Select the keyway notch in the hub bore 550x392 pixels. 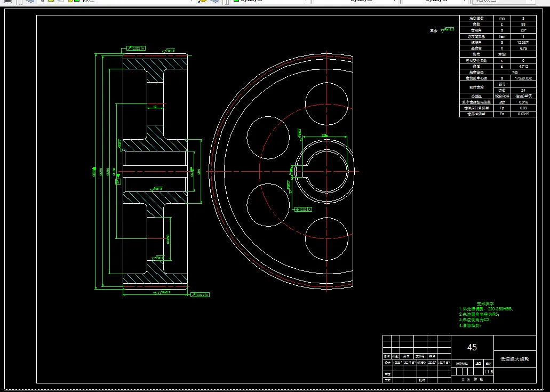pyautogui.click(x=305, y=171)
